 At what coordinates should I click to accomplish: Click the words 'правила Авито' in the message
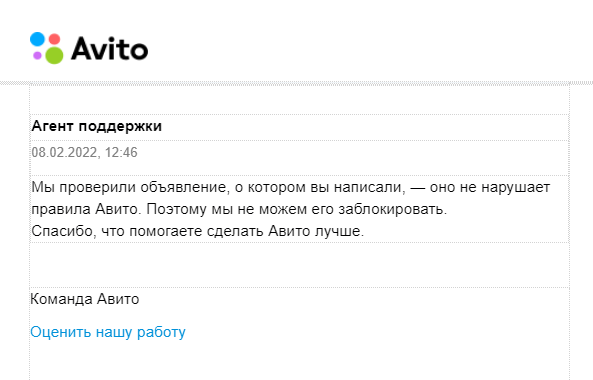point(85,209)
